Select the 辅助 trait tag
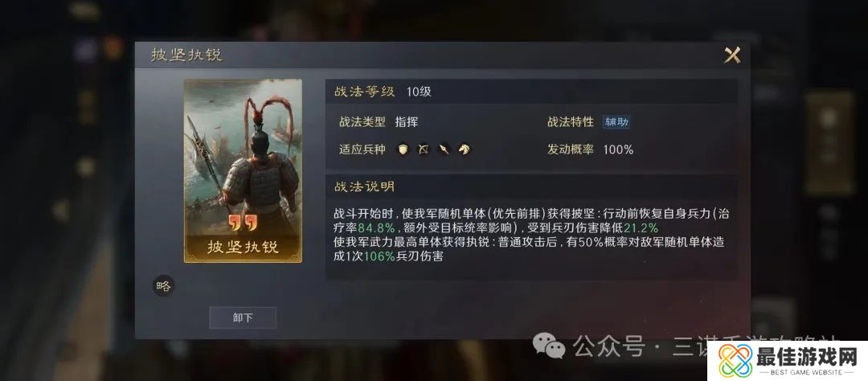The image size is (868, 381). click(616, 122)
